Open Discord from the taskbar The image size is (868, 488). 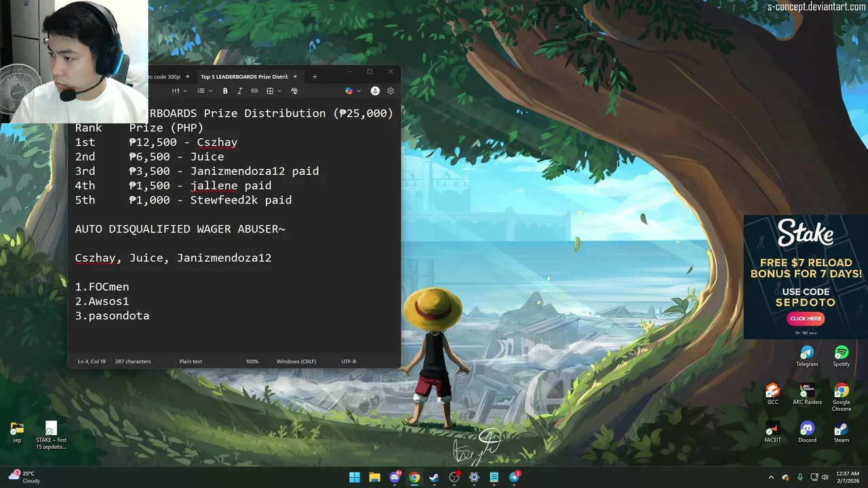click(395, 477)
